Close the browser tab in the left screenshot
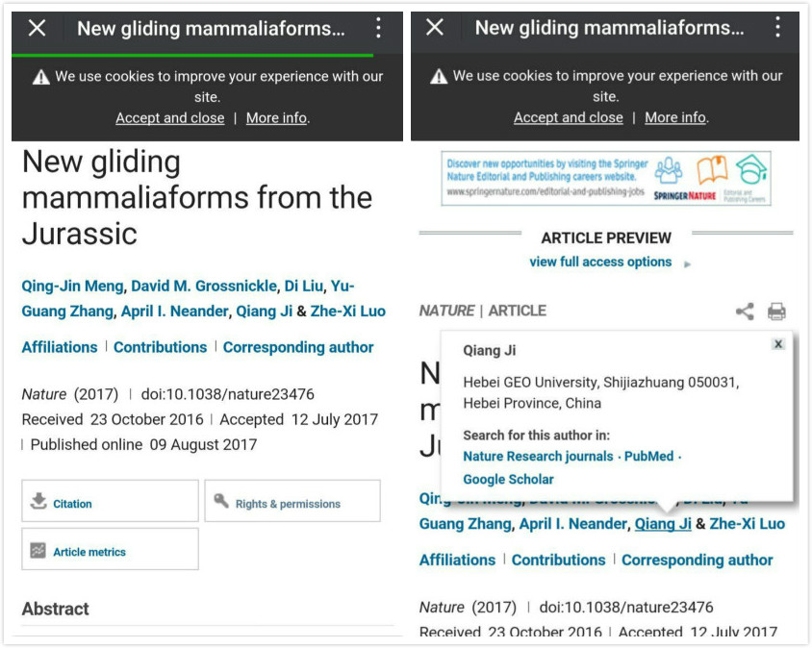This screenshot has height=648, width=812. (x=37, y=28)
